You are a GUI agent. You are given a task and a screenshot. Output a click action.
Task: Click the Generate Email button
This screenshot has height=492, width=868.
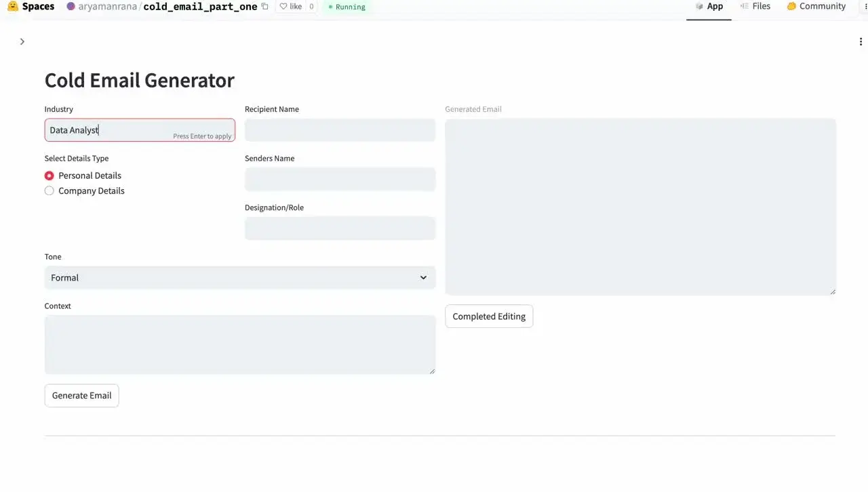pyautogui.click(x=81, y=396)
